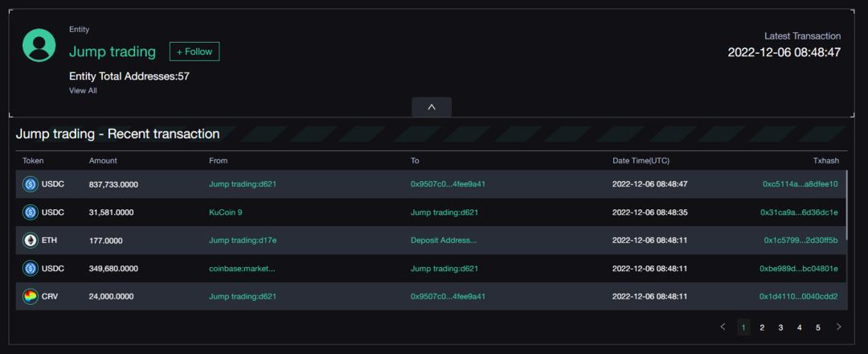Image resolution: width=868 pixels, height=354 pixels.
Task: Click the USDC icon in the coinbase row
Action: [x=31, y=268]
